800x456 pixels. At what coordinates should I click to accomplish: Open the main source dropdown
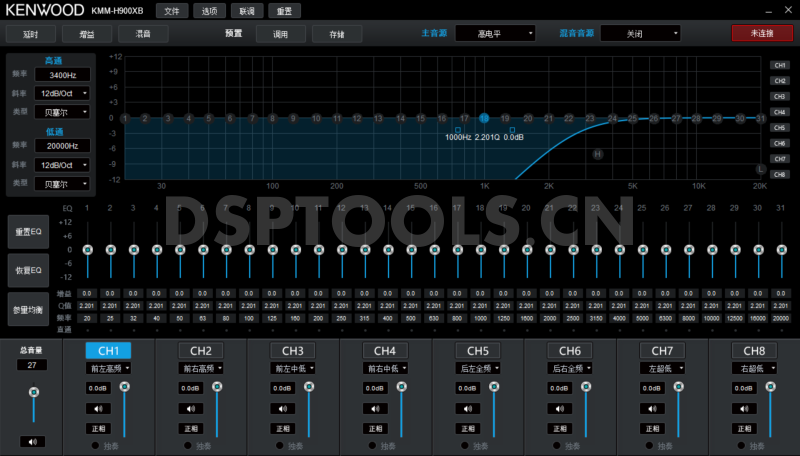(496, 34)
